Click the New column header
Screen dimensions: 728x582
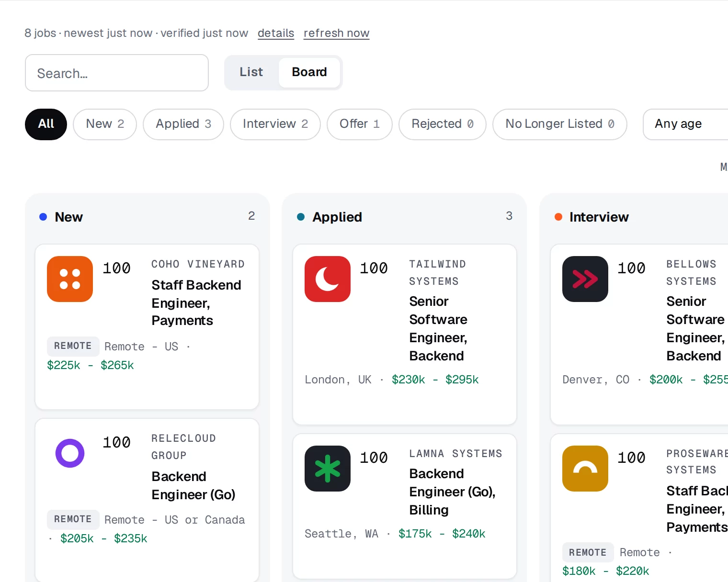(69, 217)
